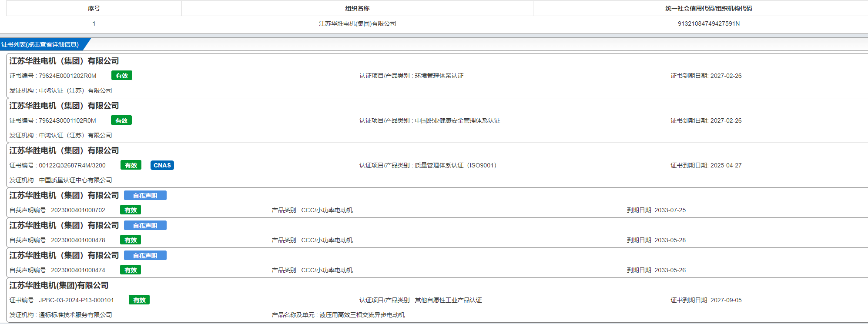The height and width of the screenshot is (324, 868).
Task: Click 自我声明 badge above 2023000401000702
Action: point(145,196)
